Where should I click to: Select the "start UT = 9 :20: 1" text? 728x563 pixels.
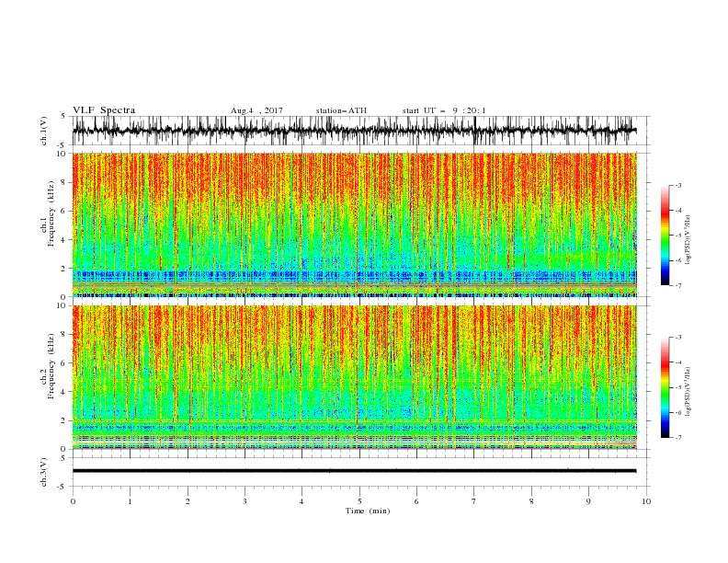[444, 110]
